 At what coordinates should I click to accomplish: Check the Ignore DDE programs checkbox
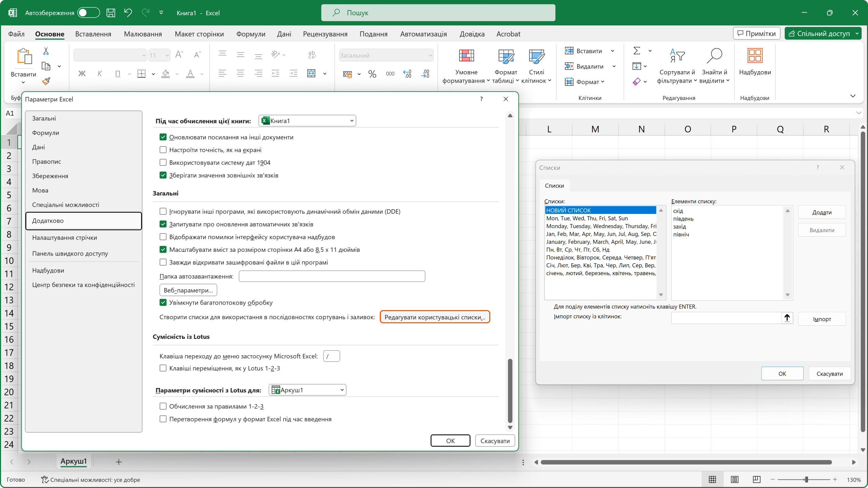click(x=163, y=211)
